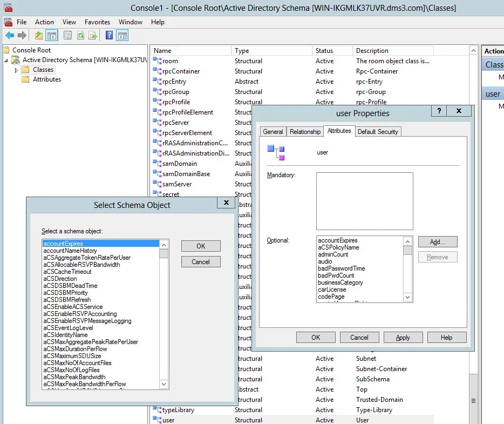This screenshot has height=424, width=504.
Task: Click the Properties toolbar icon
Action: point(67,36)
